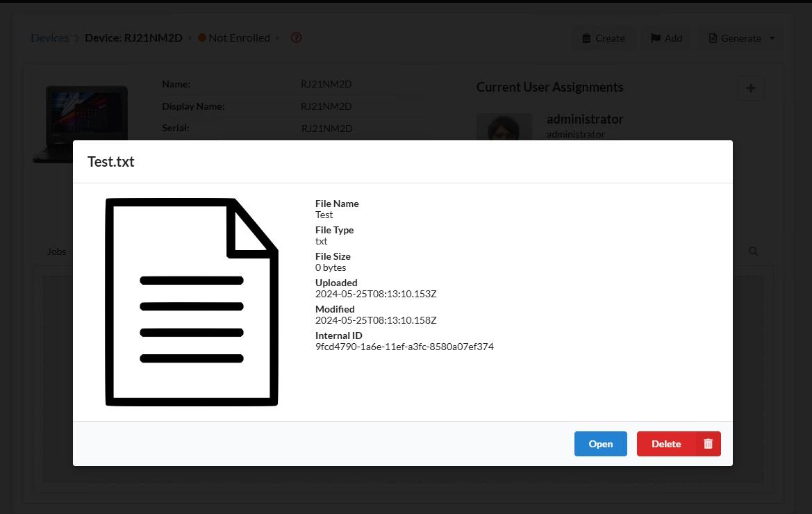Click the large document icon for Test.txt
812x514 pixels.
[x=192, y=302]
